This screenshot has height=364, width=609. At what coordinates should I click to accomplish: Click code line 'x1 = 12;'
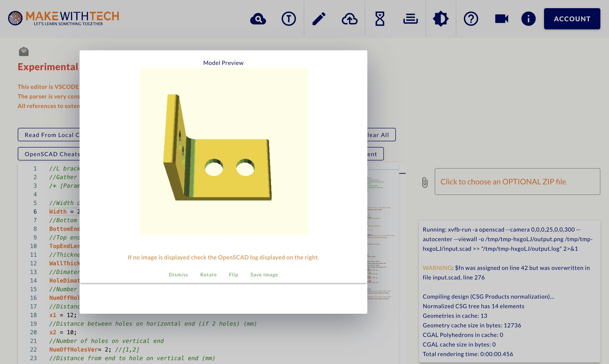pos(63,315)
